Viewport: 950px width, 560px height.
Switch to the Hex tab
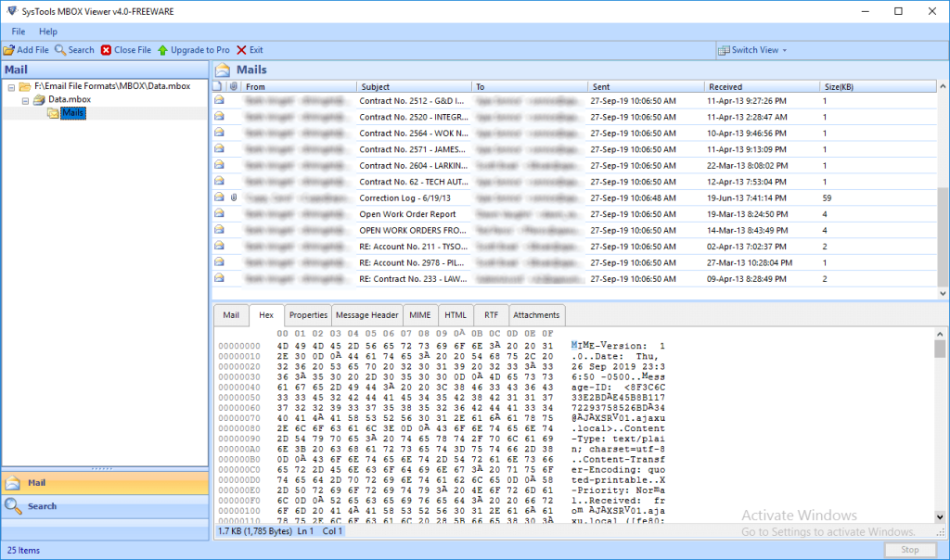pyautogui.click(x=266, y=315)
